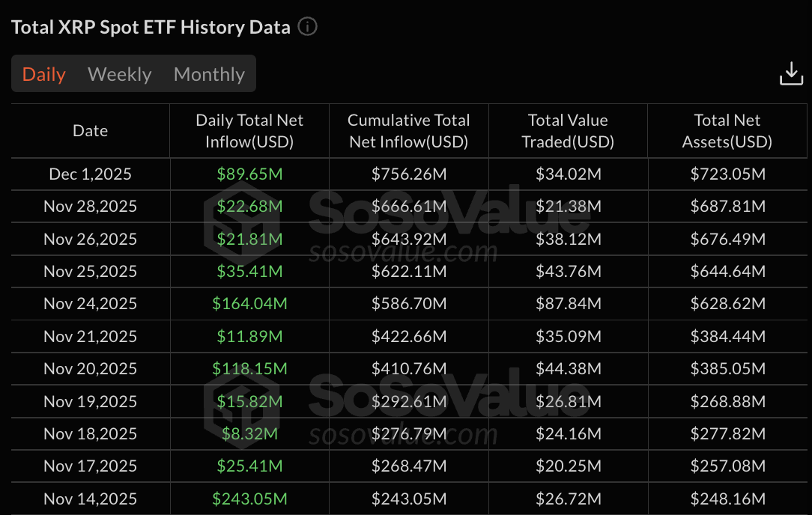Image resolution: width=812 pixels, height=515 pixels.
Task: Click the $25.41M daily inflow value
Action: [249, 466]
